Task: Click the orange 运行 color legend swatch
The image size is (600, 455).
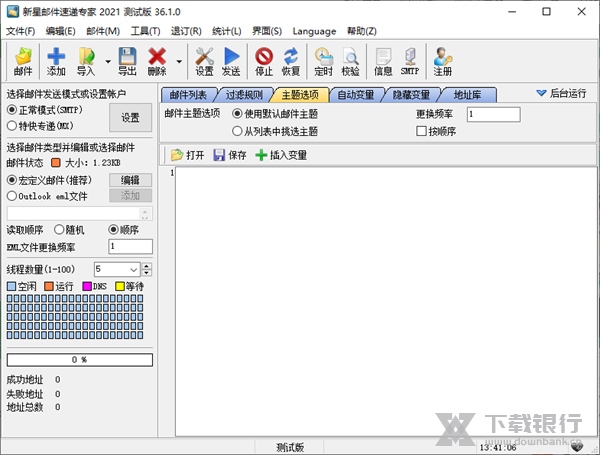Action: tap(47, 287)
